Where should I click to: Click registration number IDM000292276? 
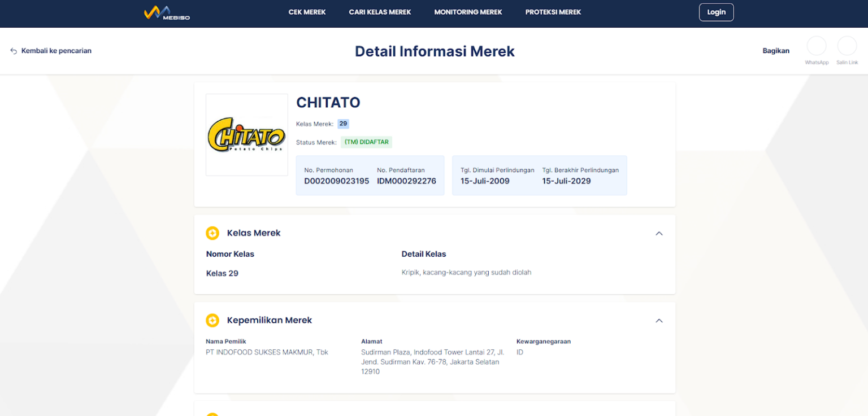pos(406,181)
